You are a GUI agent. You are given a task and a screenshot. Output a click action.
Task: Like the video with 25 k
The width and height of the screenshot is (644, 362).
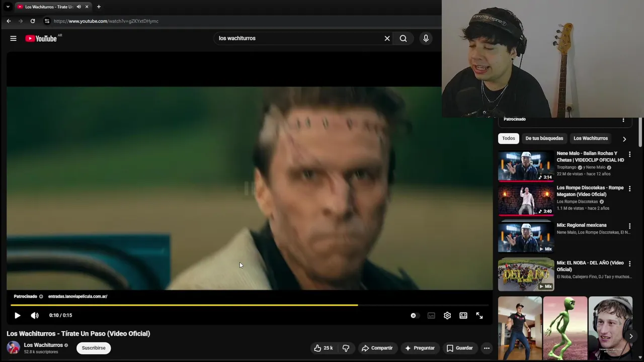coord(324,348)
